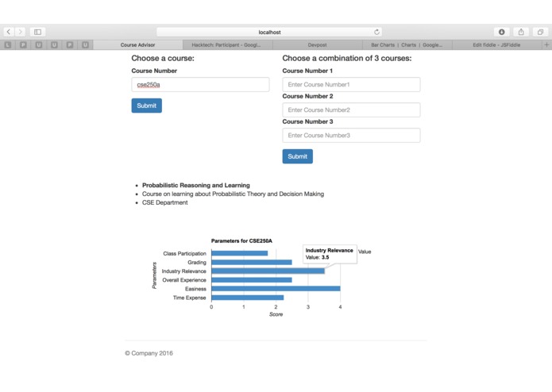552x392 pixels.
Task: Click the Course Number 2 input
Action: (x=351, y=110)
